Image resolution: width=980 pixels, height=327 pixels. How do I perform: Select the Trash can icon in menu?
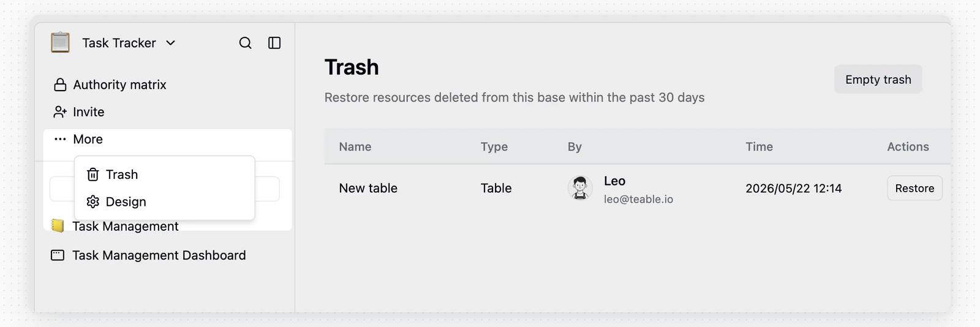click(x=93, y=175)
